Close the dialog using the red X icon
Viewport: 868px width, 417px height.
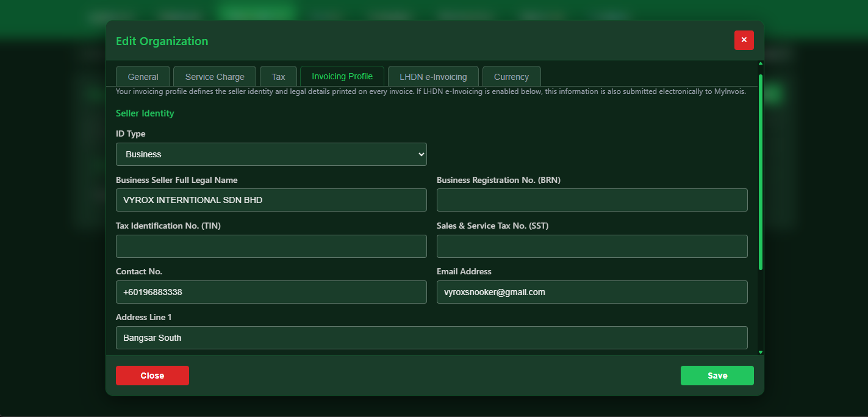click(744, 40)
